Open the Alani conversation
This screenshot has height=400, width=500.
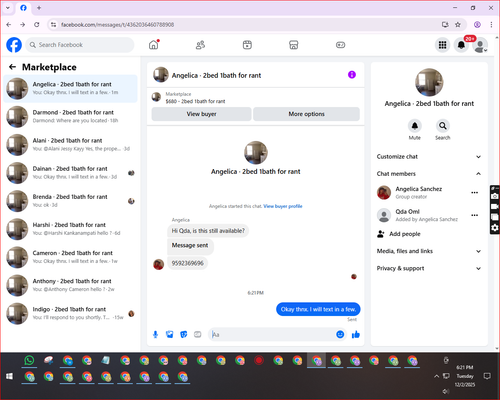click(70, 145)
